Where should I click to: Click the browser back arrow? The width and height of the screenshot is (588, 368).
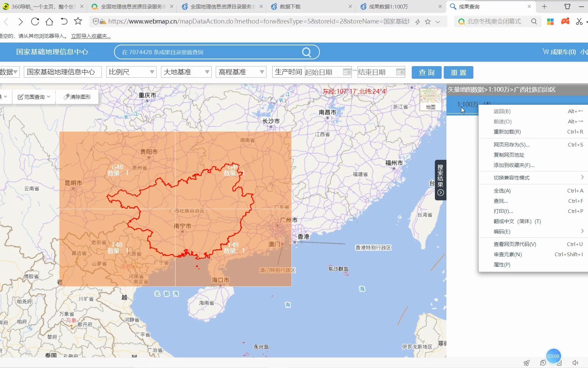coord(6,22)
